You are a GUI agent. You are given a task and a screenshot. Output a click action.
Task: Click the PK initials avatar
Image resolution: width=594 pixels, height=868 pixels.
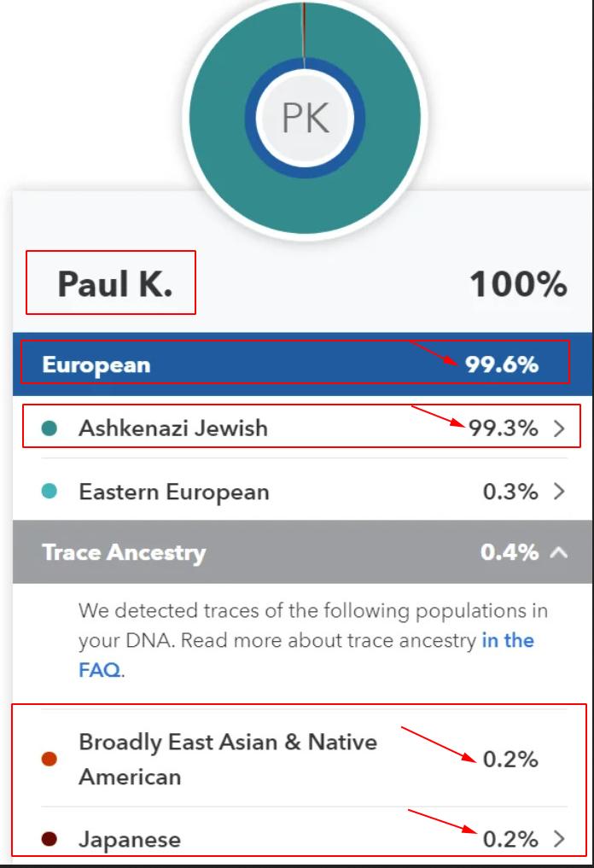[x=305, y=117]
